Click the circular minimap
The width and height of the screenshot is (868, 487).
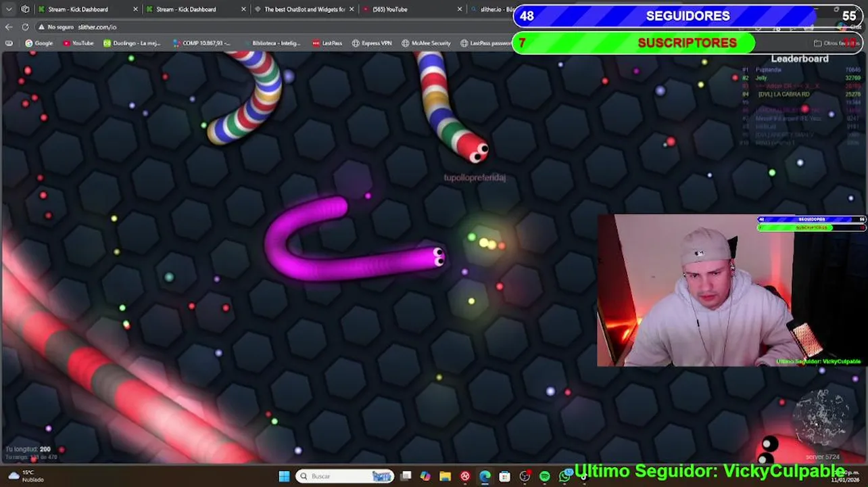pyautogui.click(x=822, y=418)
